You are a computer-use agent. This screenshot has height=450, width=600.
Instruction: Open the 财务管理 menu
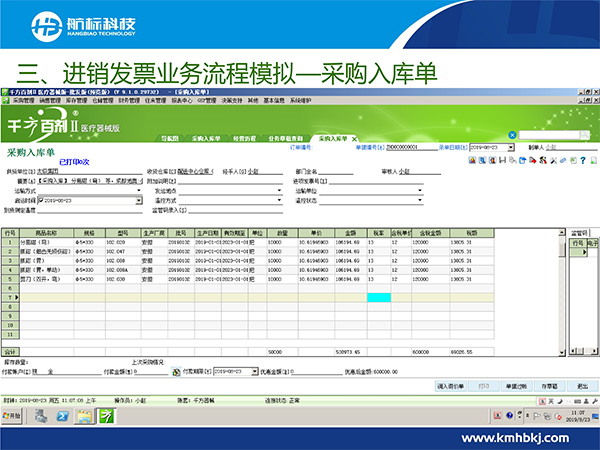[129, 100]
